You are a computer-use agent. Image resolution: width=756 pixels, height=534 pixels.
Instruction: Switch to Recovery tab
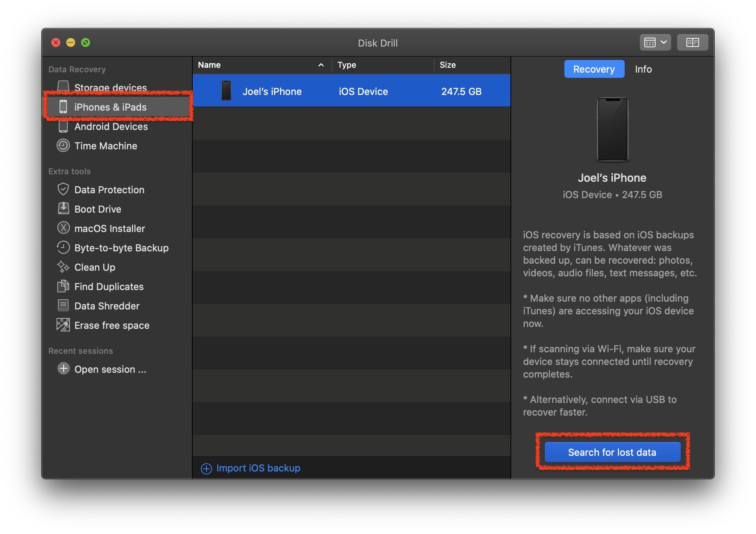[x=594, y=69]
